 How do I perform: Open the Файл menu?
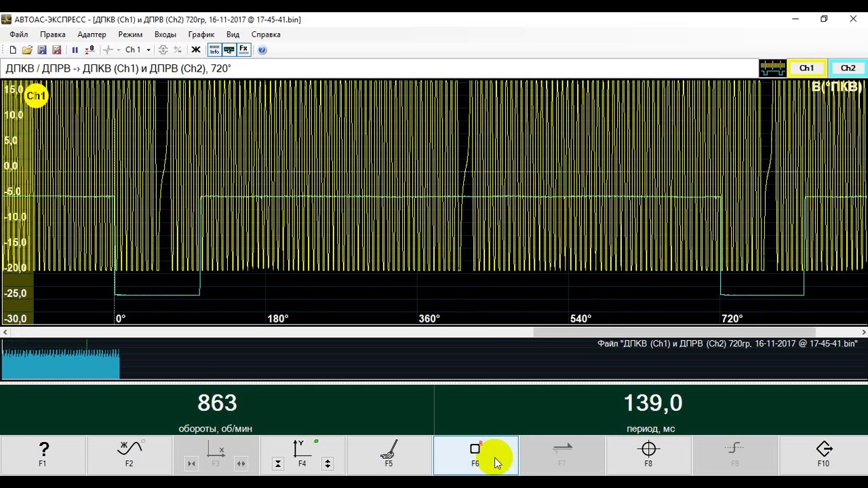19,35
